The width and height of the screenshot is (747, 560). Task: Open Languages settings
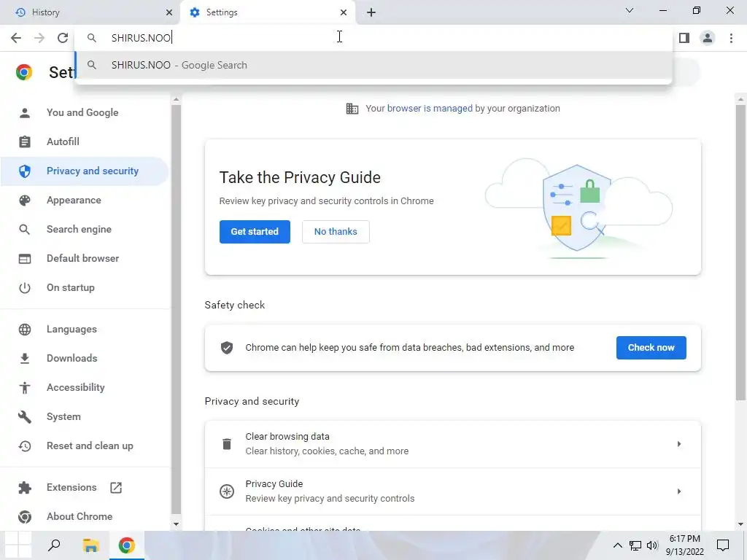[x=85, y=329]
